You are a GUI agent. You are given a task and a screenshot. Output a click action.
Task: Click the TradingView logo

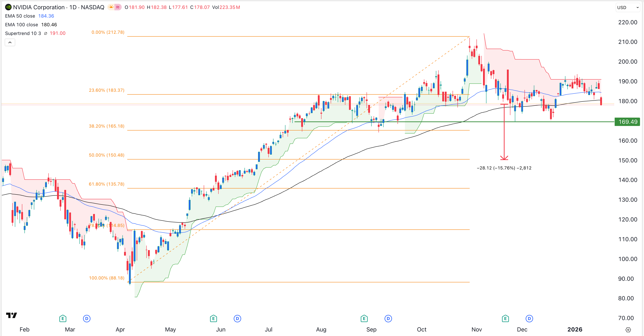(12, 315)
